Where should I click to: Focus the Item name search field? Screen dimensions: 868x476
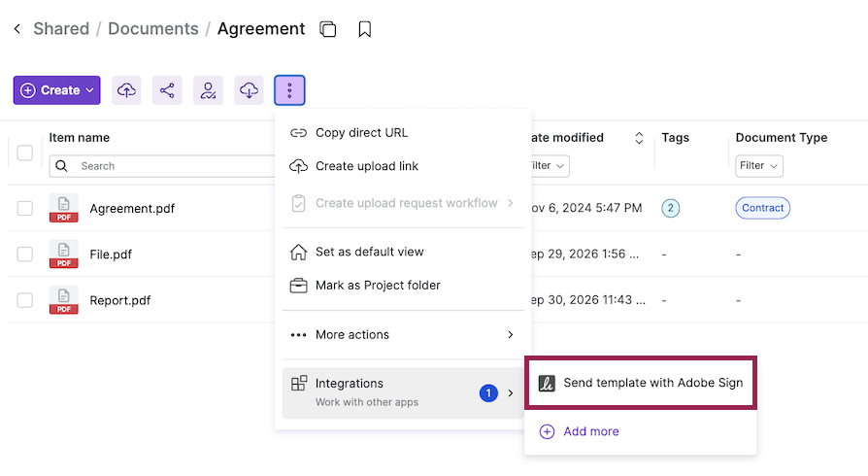tap(161, 166)
